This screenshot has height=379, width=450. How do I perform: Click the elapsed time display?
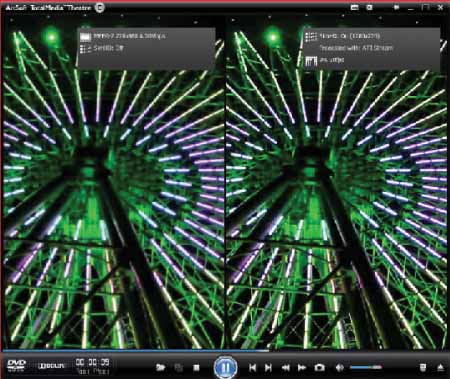pos(92,362)
